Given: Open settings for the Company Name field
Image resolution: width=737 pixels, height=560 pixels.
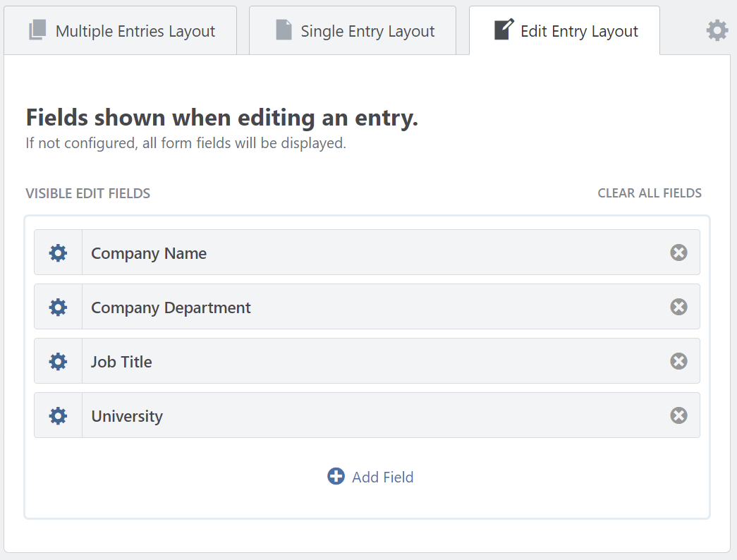Looking at the screenshot, I should [x=58, y=252].
